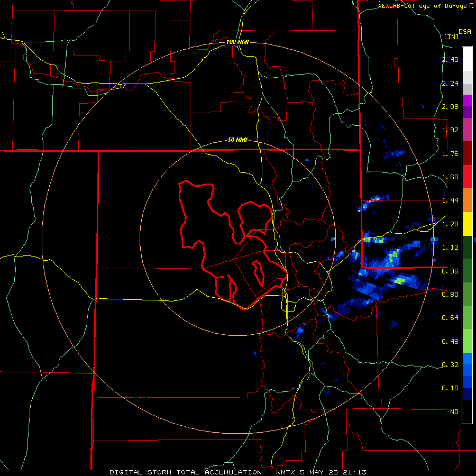Click the magenta swatch near 2.08
The image size is (476, 476).
click(x=467, y=100)
